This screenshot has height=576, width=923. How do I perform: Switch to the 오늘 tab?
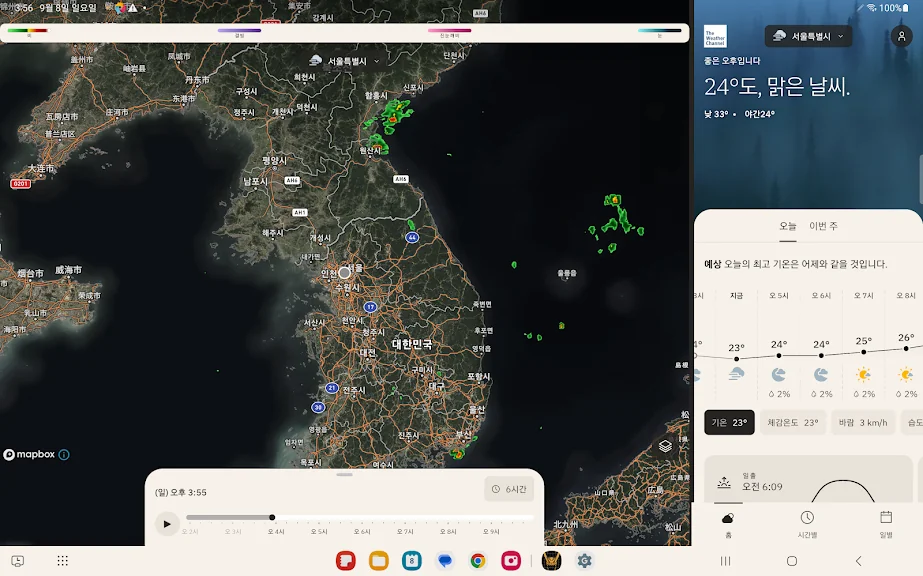[x=788, y=226]
